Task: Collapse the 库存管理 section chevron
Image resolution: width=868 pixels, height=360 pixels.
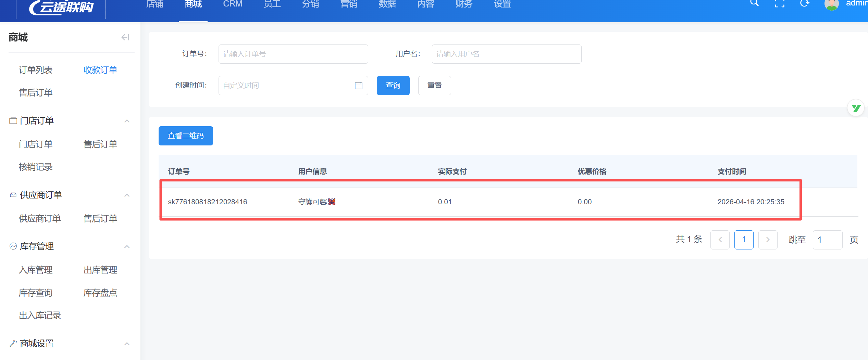Action: 127,246
